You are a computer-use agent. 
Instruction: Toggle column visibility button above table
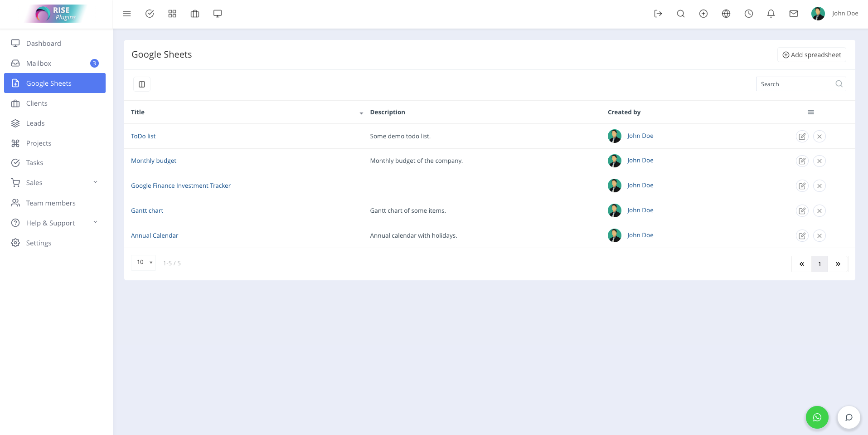point(142,84)
